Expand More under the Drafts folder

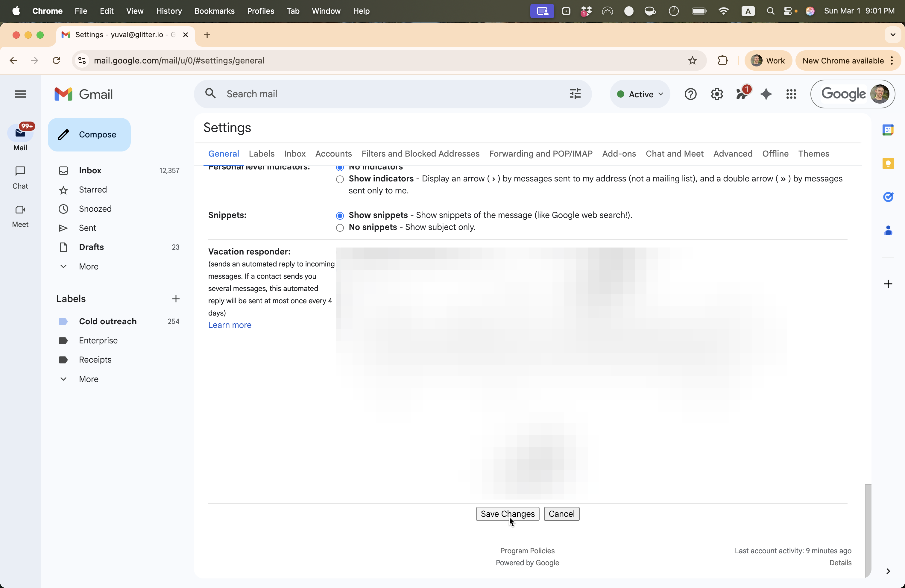[x=88, y=267]
